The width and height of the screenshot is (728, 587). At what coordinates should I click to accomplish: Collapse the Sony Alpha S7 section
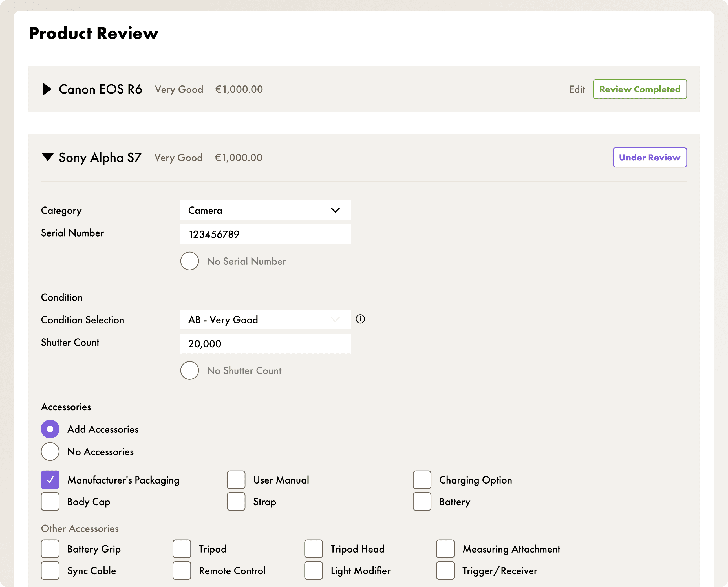click(48, 157)
